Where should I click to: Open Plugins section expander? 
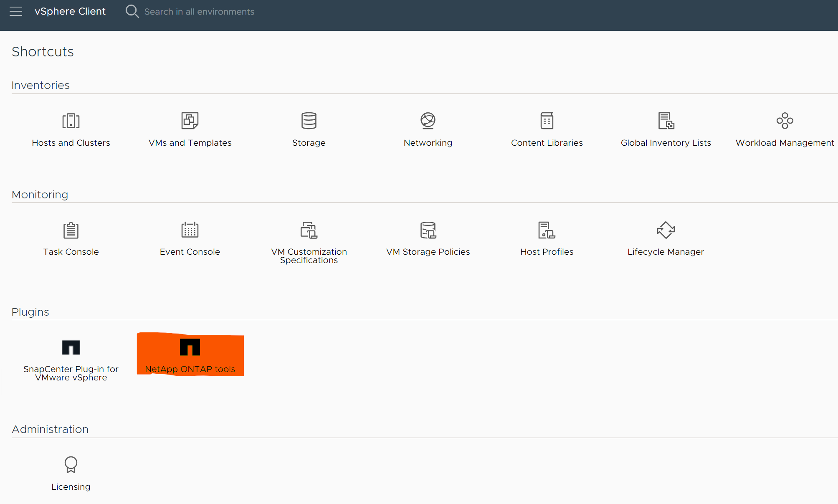[30, 311]
